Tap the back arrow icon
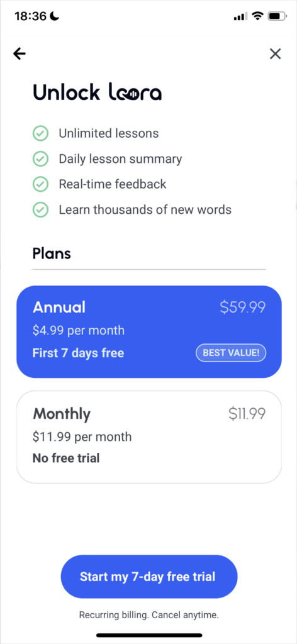This screenshot has width=297, height=644. coord(20,53)
